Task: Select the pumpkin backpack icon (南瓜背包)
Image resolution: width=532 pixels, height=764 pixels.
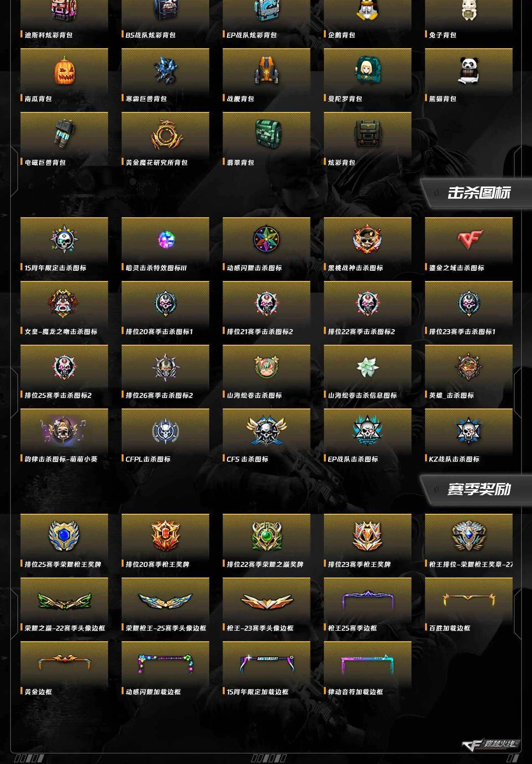Action: pyautogui.click(x=64, y=71)
